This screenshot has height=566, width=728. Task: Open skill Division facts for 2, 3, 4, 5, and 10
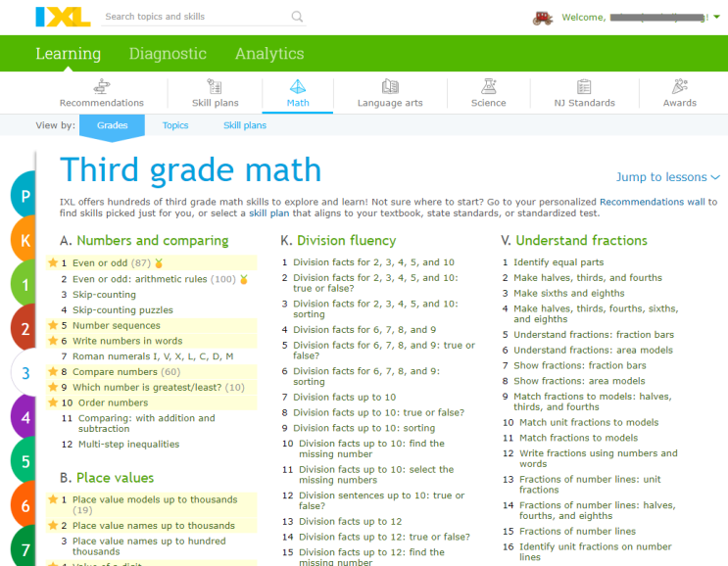tap(373, 262)
